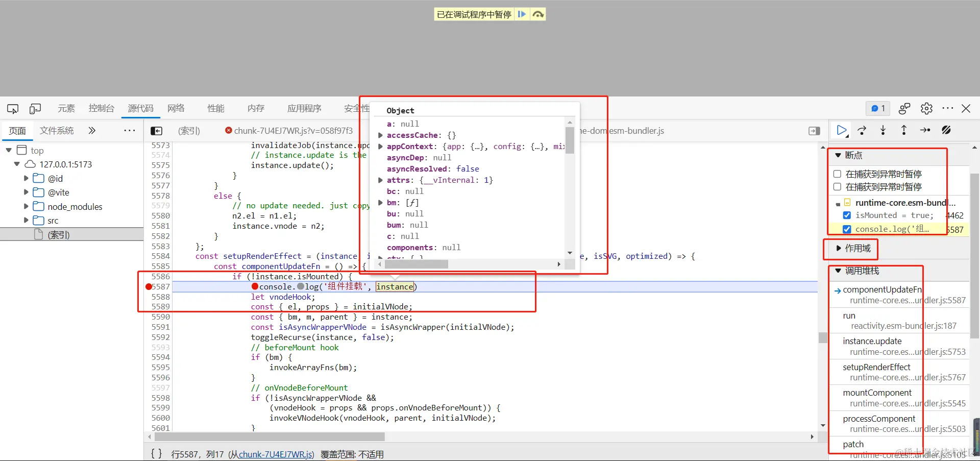
Task: Open the 应用程序 panel tab
Action: pos(304,108)
